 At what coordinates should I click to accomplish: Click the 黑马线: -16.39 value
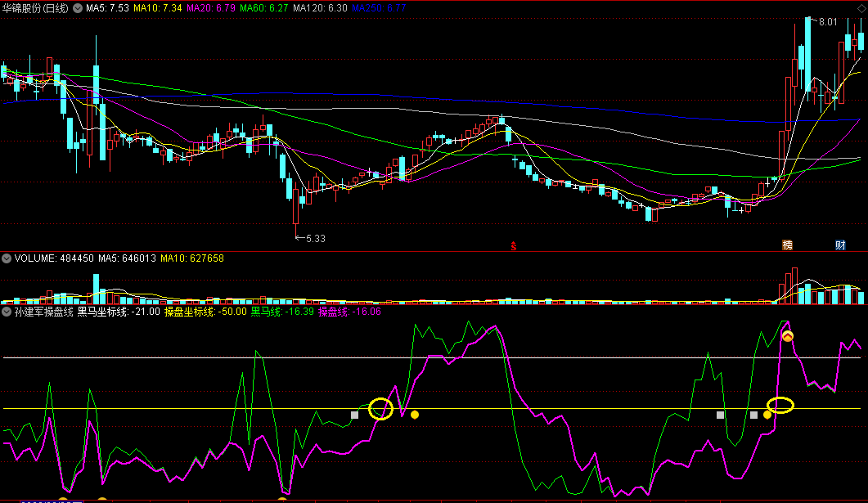[x=282, y=312]
